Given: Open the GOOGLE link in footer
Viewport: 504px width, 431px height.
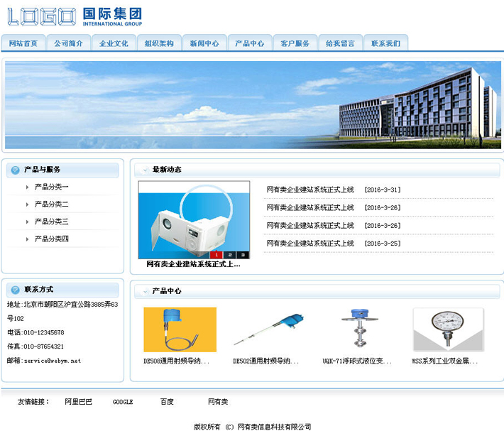Looking at the screenshot, I should tap(123, 402).
